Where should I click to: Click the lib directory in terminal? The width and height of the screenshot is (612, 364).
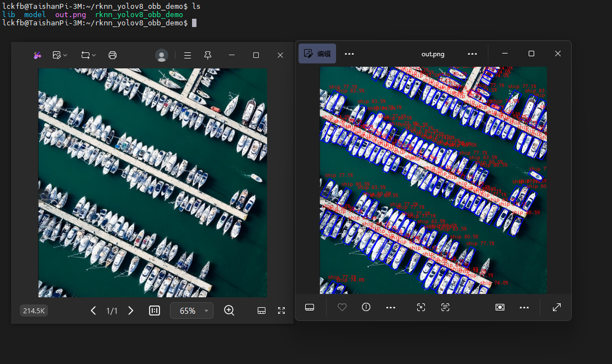point(9,15)
